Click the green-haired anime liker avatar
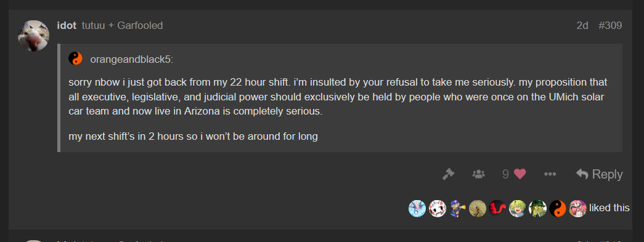 pos(518,208)
